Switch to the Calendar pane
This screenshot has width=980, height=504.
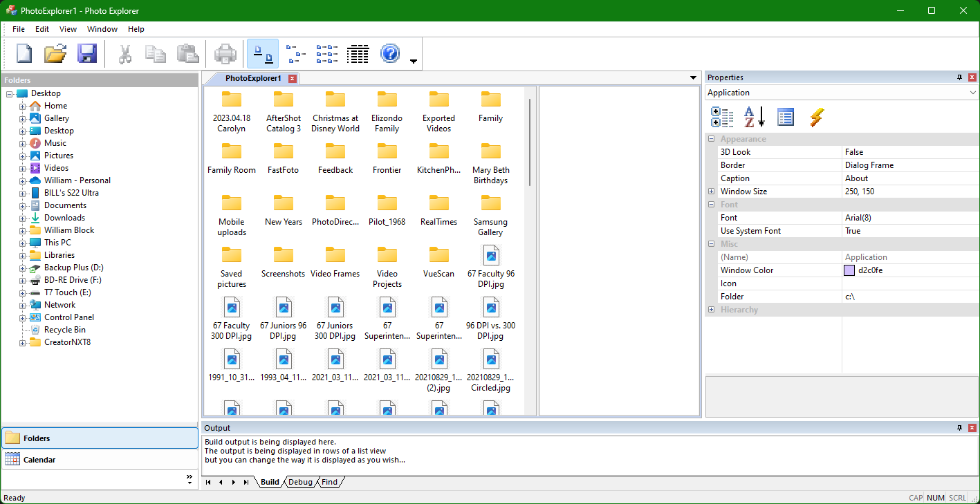click(39, 459)
